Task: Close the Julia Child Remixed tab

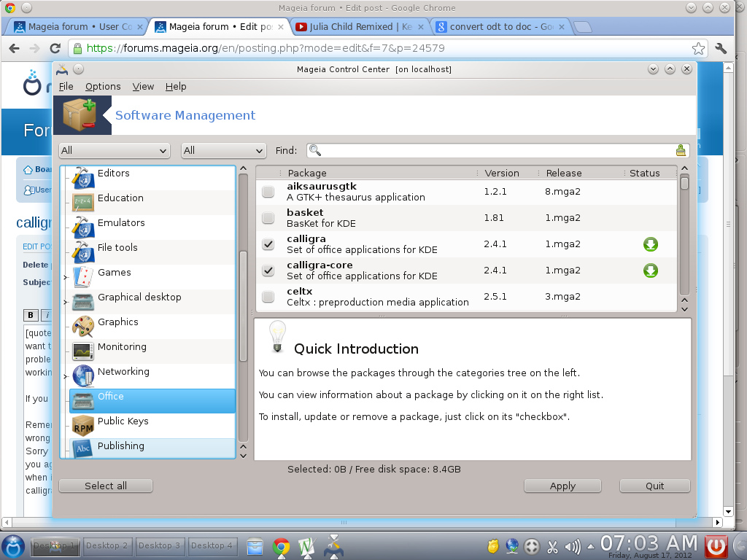Action: coord(421,27)
